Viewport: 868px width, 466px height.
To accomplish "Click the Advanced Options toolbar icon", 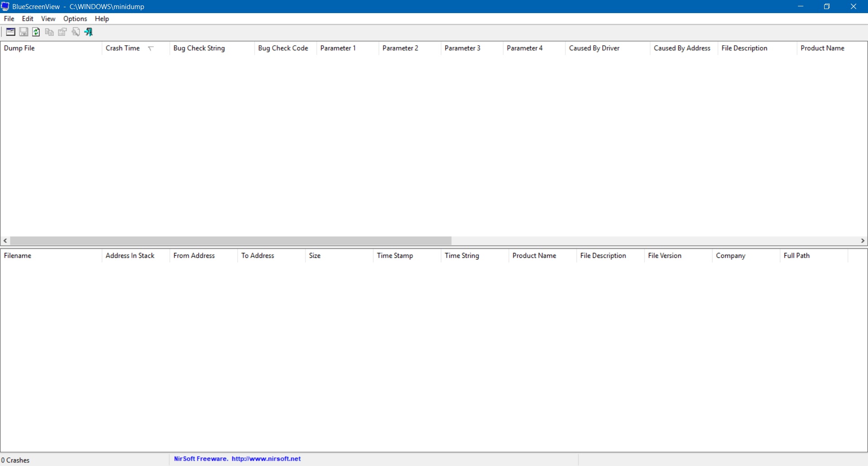I will click(x=10, y=32).
